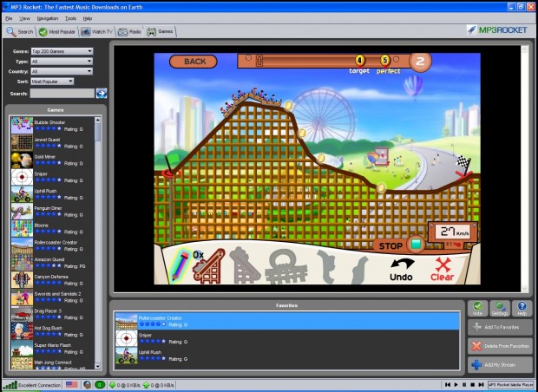Screen dimensions: 538x392
Task: Stop the status bar media player
Action: click(x=473, y=385)
